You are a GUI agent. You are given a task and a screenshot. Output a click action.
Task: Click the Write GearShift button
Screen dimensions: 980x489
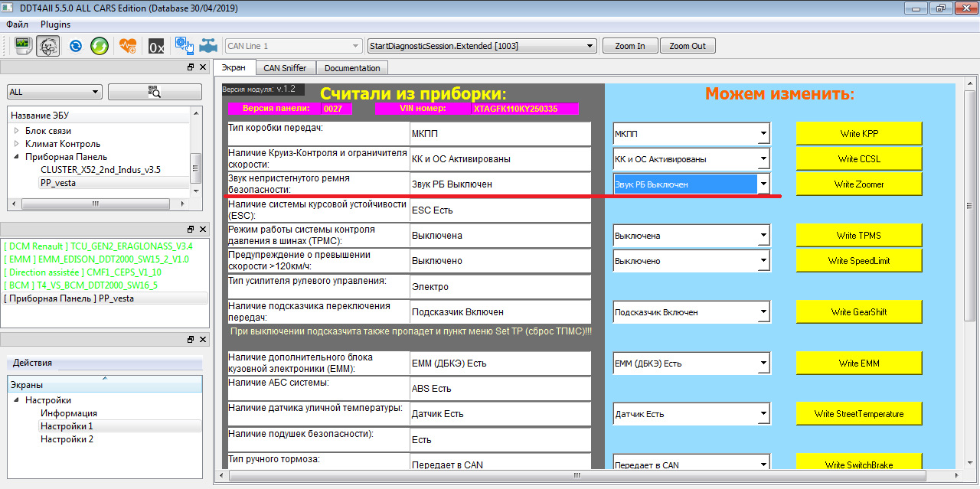(859, 311)
